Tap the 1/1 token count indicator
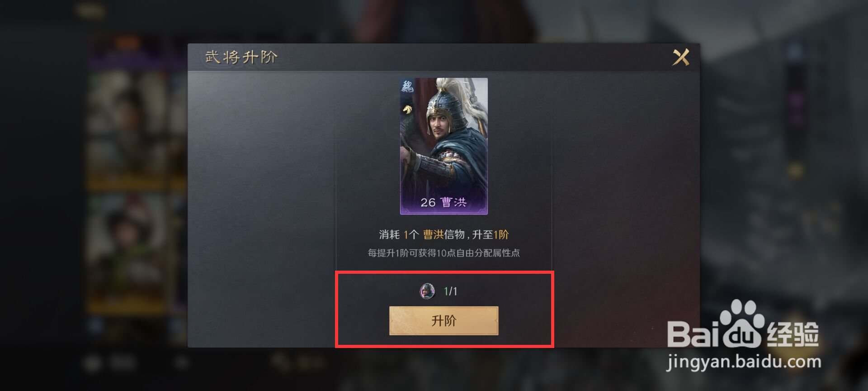 click(450, 291)
